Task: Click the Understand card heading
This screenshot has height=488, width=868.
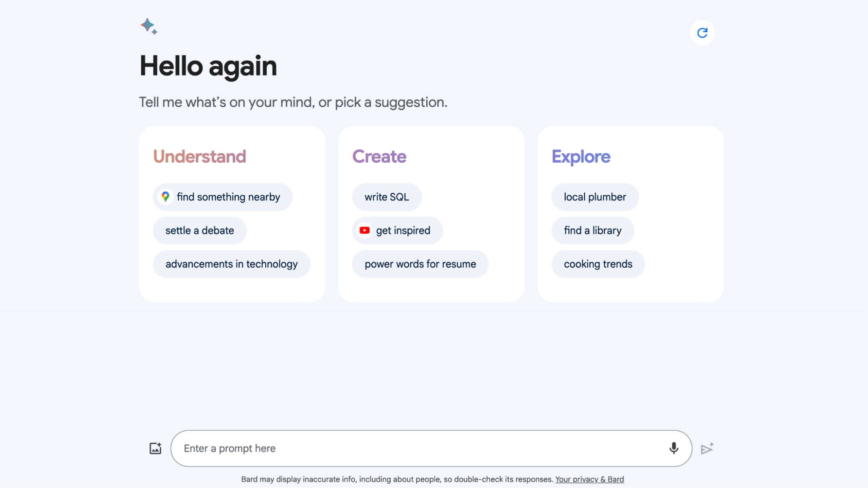Action: coord(200,157)
